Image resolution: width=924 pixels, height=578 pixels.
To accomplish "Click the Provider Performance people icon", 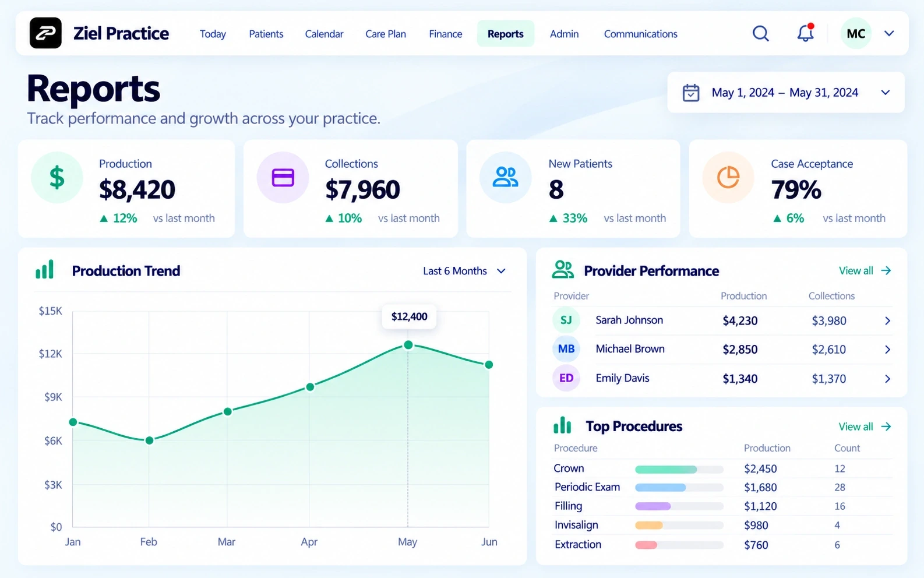I will point(563,270).
